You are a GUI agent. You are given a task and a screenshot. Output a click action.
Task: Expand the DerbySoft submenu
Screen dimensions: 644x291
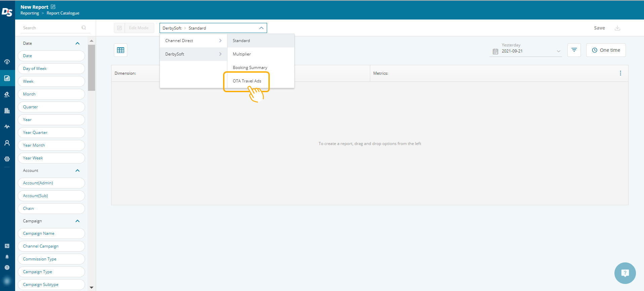[x=194, y=54]
